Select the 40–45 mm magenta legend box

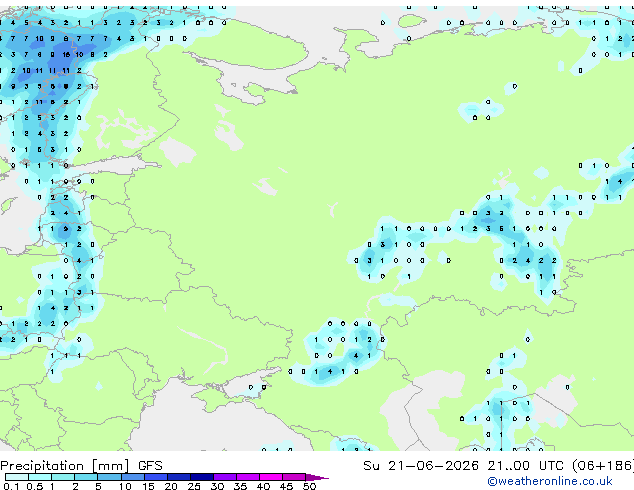point(271,477)
